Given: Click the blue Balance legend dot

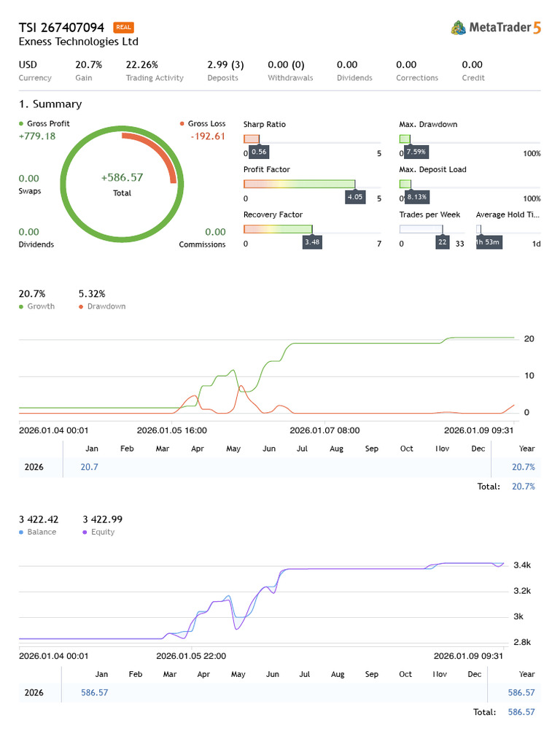Looking at the screenshot, I should coord(21,533).
